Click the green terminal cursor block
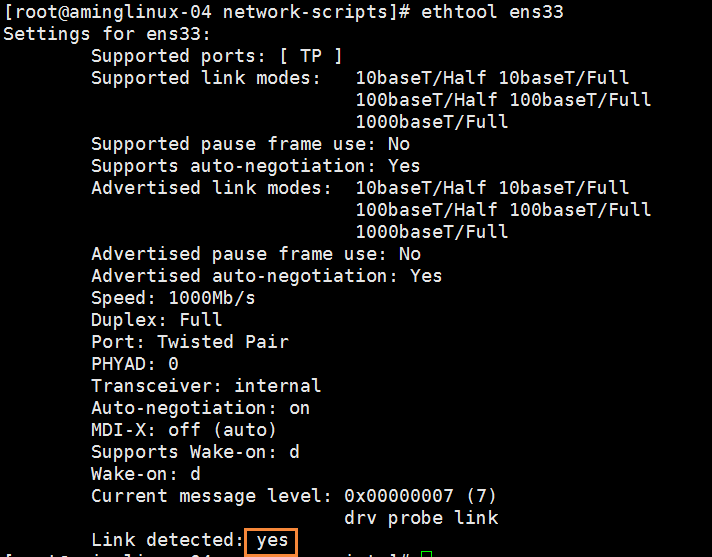 (x=426, y=554)
